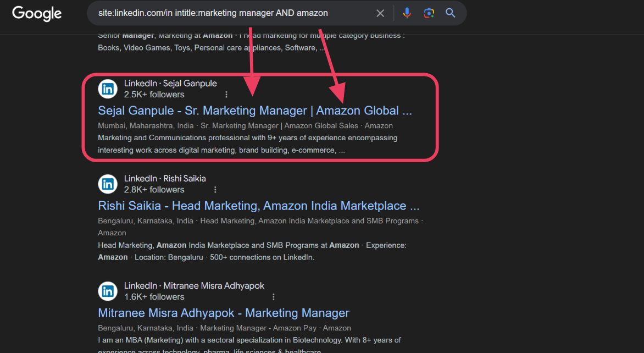Click LinkedIn favicon beside Rishi Saikia
644x353 pixels.
108,184
